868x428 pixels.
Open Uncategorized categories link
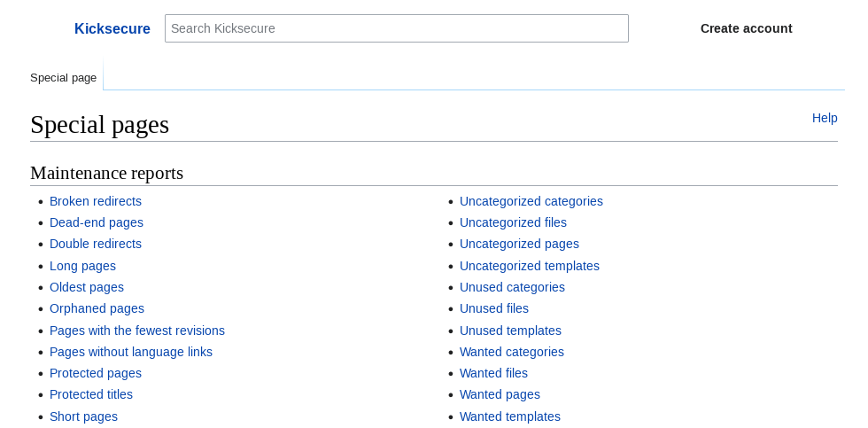(531, 201)
